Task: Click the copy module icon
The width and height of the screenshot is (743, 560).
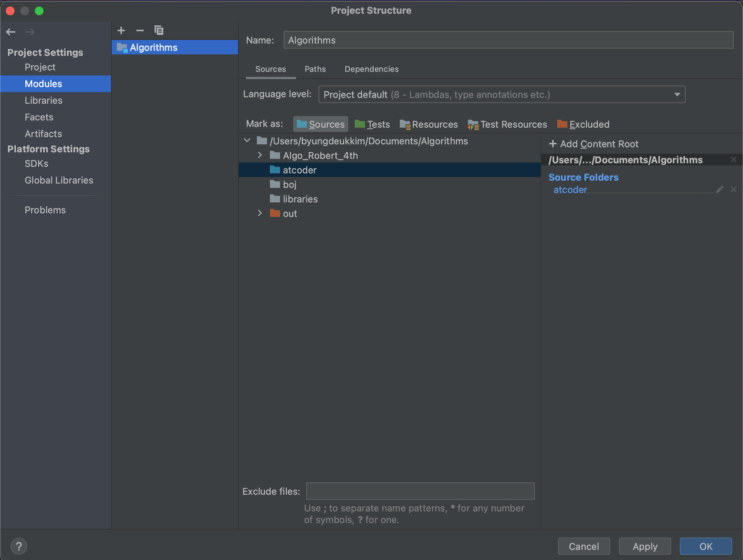Action: click(x=159, y=30)
